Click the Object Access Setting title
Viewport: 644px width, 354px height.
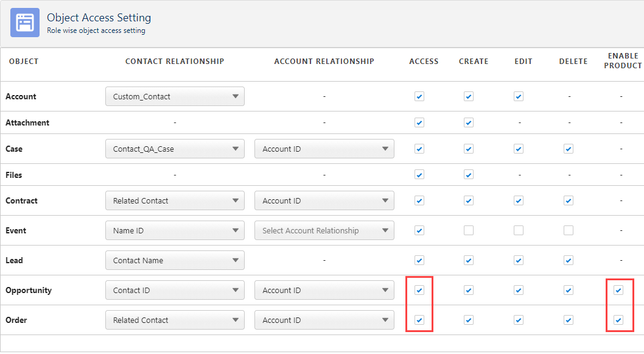pyautogui.click(x=99, y=18)
